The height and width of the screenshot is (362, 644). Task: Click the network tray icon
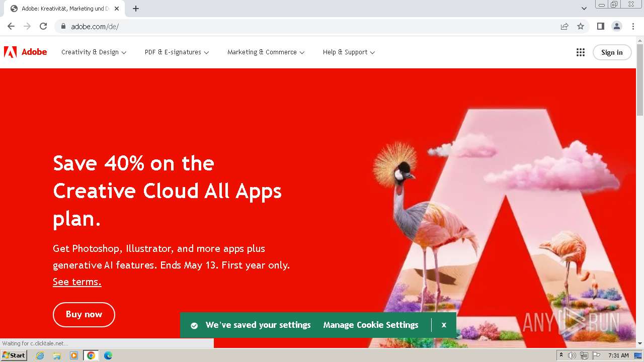pos(584,355)
